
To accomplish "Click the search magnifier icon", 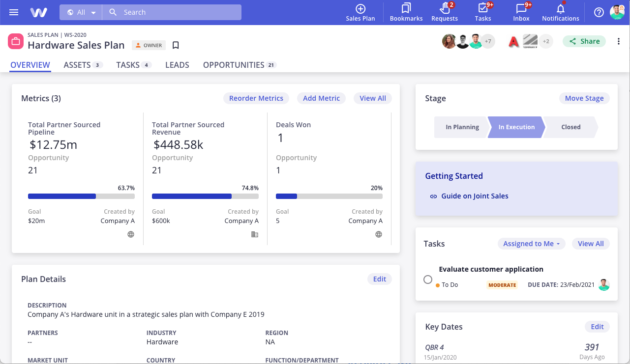I will (x=113, y=12).
